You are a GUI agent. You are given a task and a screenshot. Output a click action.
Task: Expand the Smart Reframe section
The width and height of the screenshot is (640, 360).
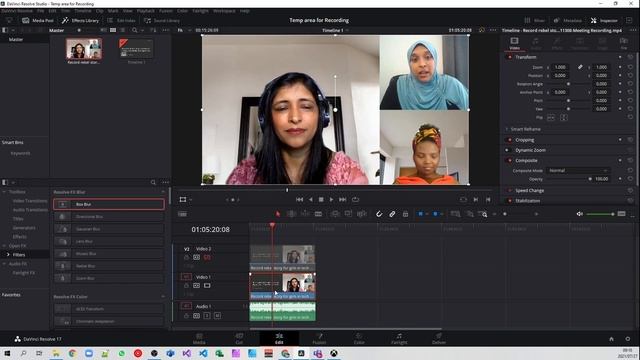(525, 129)
